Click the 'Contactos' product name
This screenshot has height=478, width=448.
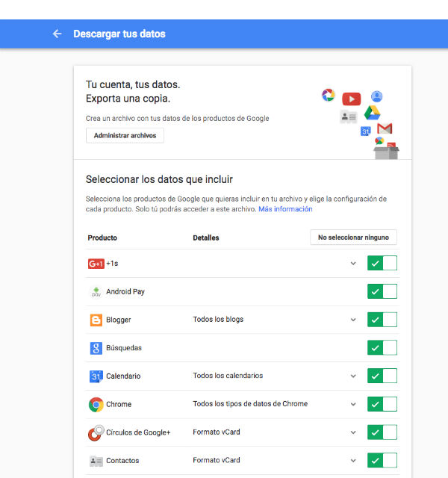click(x=122, y=461)
